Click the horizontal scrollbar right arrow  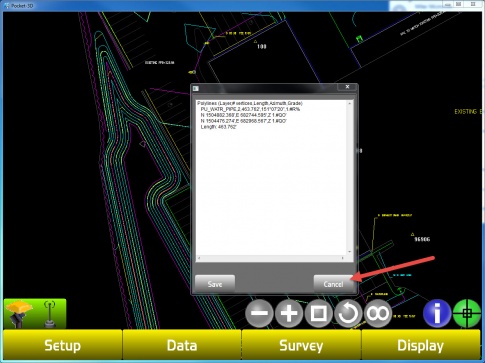(342, 258)
